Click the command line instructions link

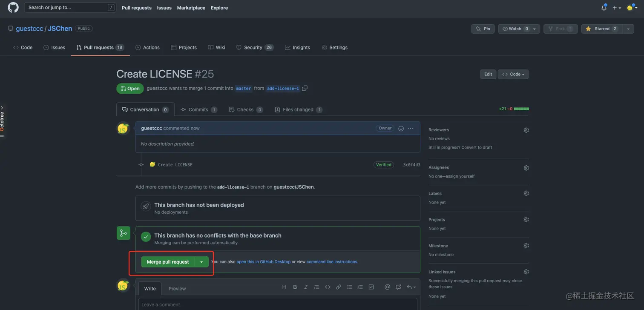coord(332,262)
